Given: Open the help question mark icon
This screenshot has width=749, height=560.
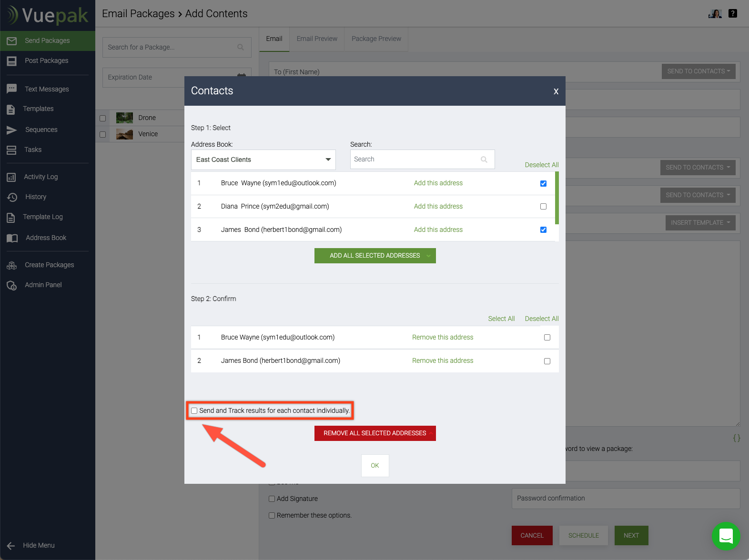Looking at the screenshot, I should [x=733, y=13].
